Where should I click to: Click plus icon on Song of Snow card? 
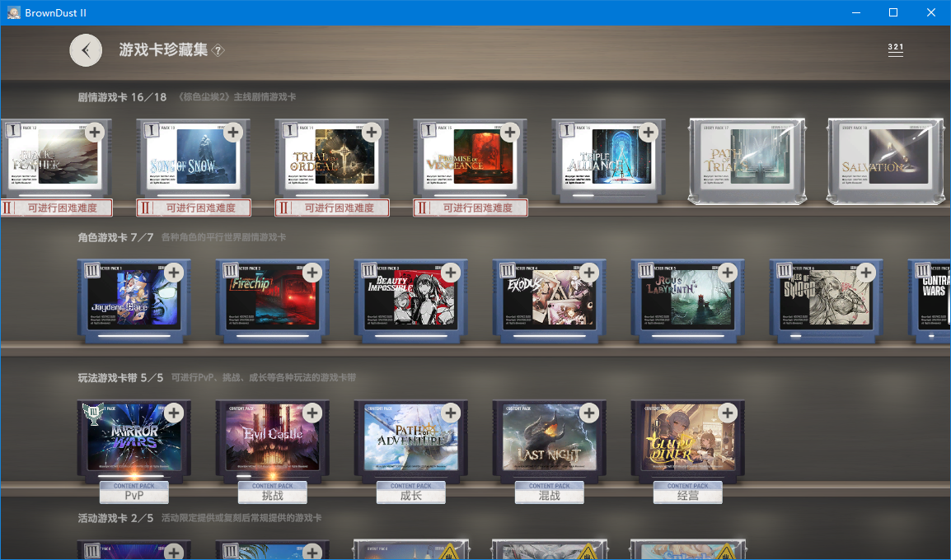point(233,132)
